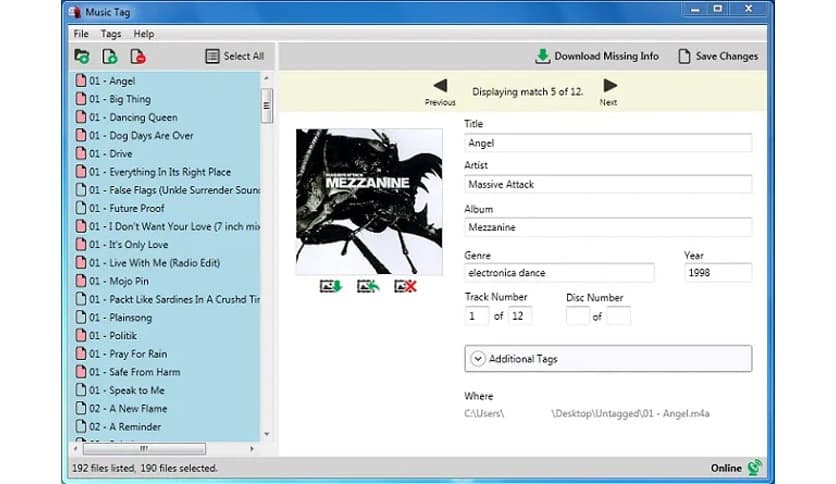Open the File menu

(81, 34)
